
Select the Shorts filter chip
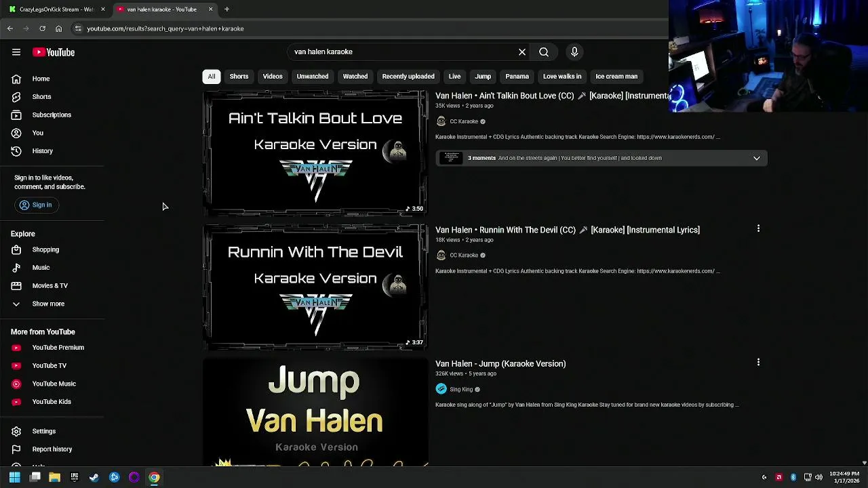[x=239, y=77]
